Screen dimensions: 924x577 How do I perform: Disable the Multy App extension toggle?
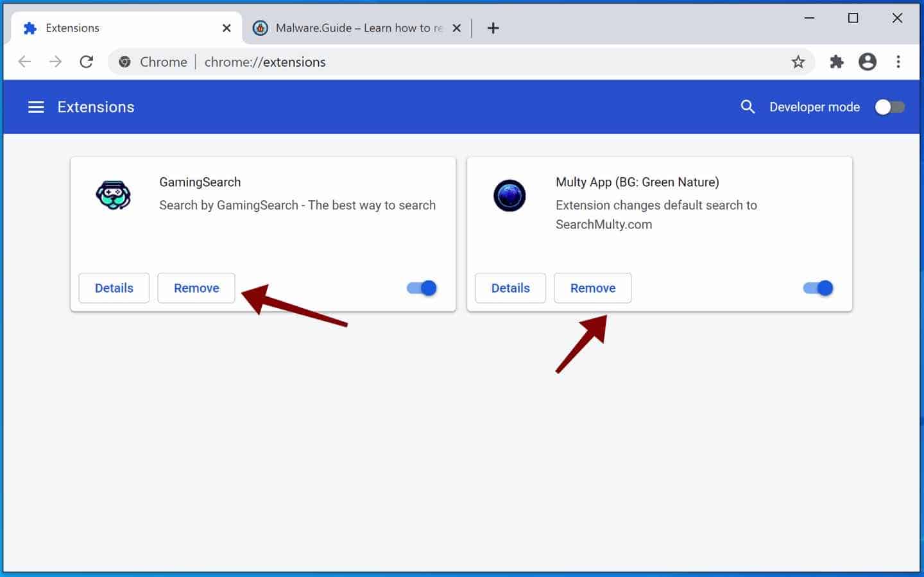click(x=818, y=288)
